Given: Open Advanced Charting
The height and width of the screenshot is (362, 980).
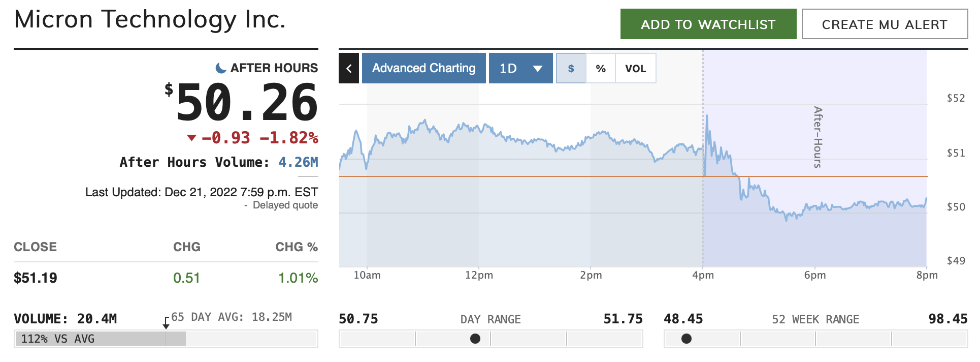Looking at the screenshot, I should pos(423,68).
